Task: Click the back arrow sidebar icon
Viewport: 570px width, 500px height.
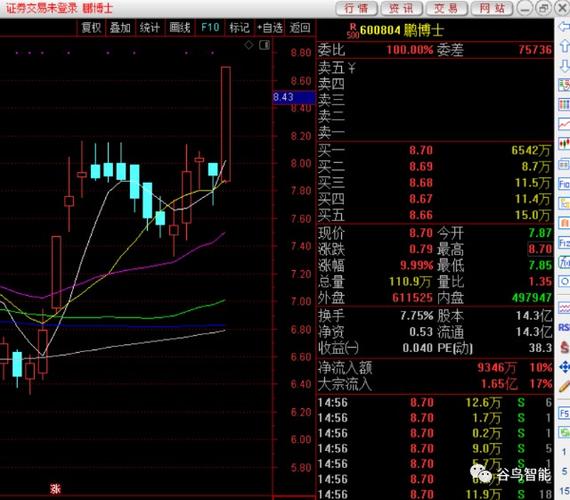Action: point(564,26)
